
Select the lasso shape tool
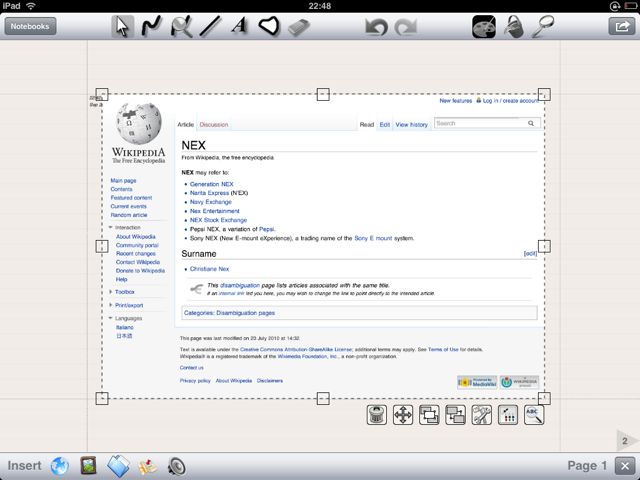(x=269, y=26)
